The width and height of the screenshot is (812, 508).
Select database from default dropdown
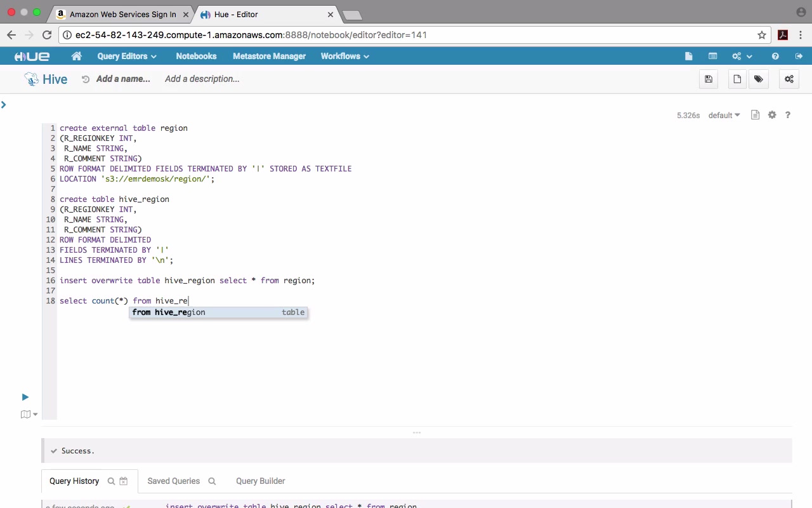click(724, 116)
